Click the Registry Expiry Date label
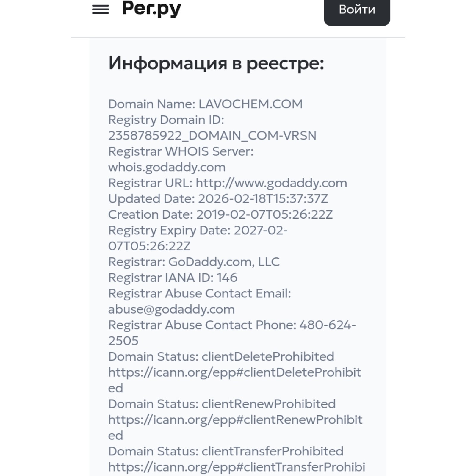This screenshot has height=476, width=476. coord(169,230)
